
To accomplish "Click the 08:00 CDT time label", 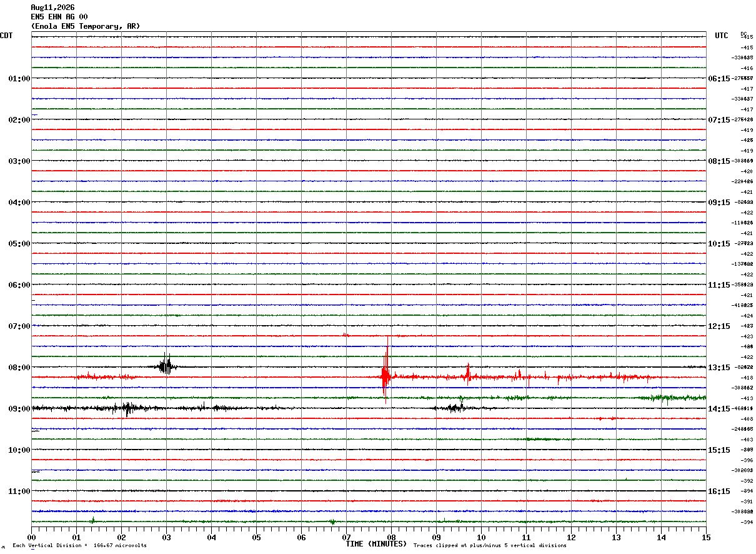I will (x=19, y=368).
